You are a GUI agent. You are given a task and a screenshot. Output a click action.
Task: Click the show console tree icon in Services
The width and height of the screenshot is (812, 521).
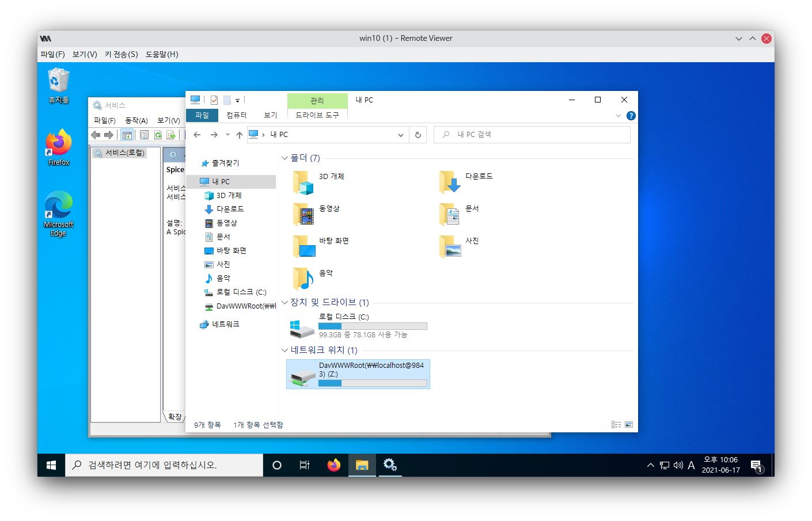point(127,134)
